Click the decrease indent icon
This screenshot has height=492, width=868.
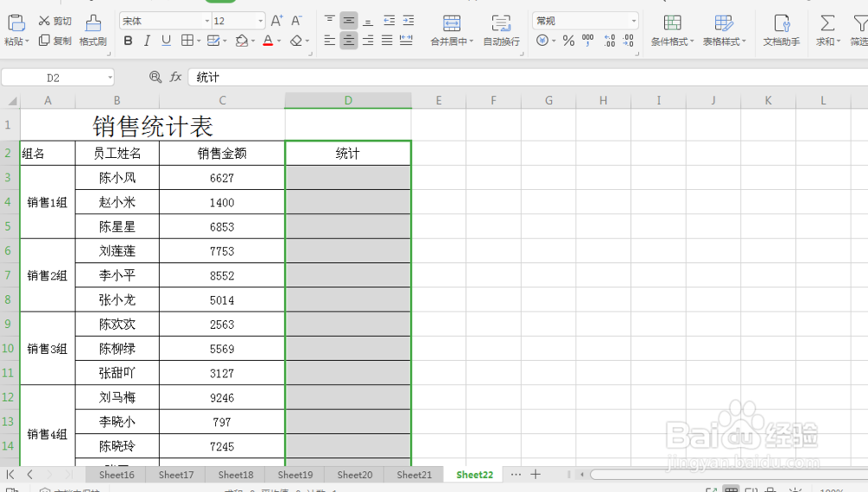[x=389, y=21]
